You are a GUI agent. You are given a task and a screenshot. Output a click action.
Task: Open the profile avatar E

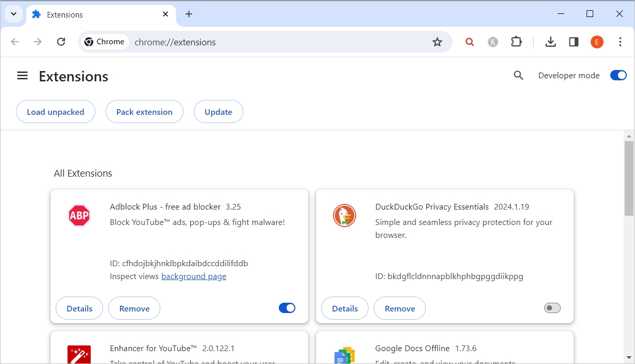597,42
